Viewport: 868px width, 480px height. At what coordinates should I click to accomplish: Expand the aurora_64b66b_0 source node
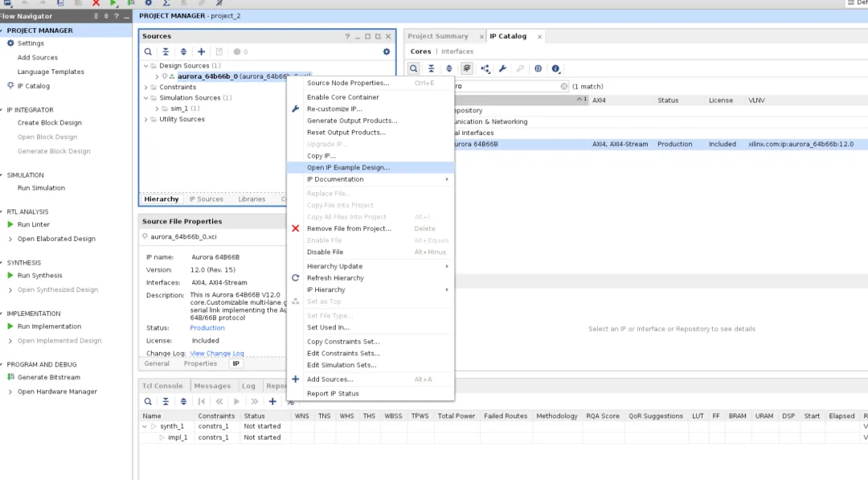[x=157, y=76]
